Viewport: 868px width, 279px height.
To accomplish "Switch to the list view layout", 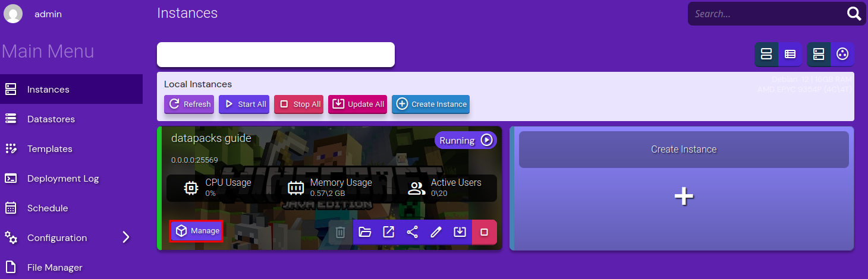I will click(x=790, y=54).
